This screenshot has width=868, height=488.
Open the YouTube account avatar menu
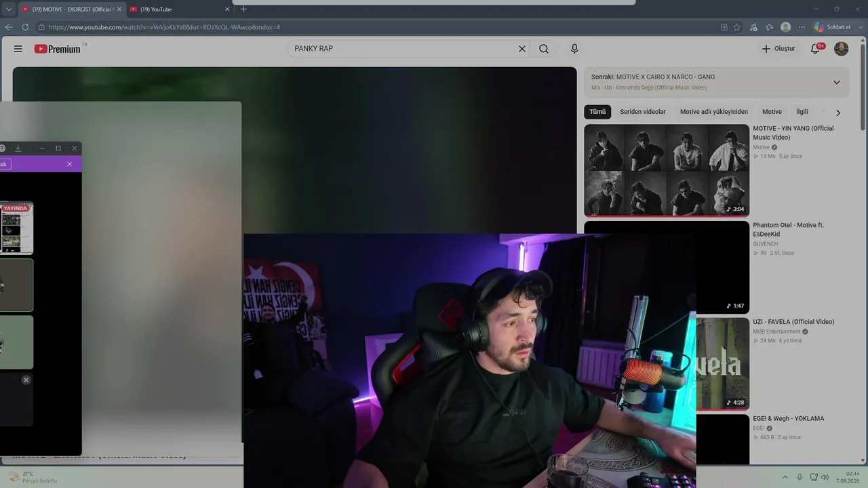(841, 49)
